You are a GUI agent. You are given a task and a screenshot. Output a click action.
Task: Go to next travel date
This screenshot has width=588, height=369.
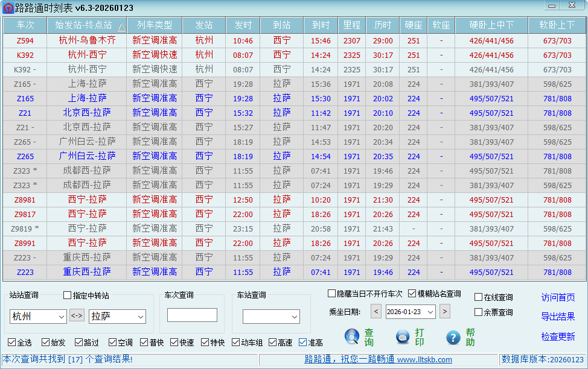(x=445, y=312)
